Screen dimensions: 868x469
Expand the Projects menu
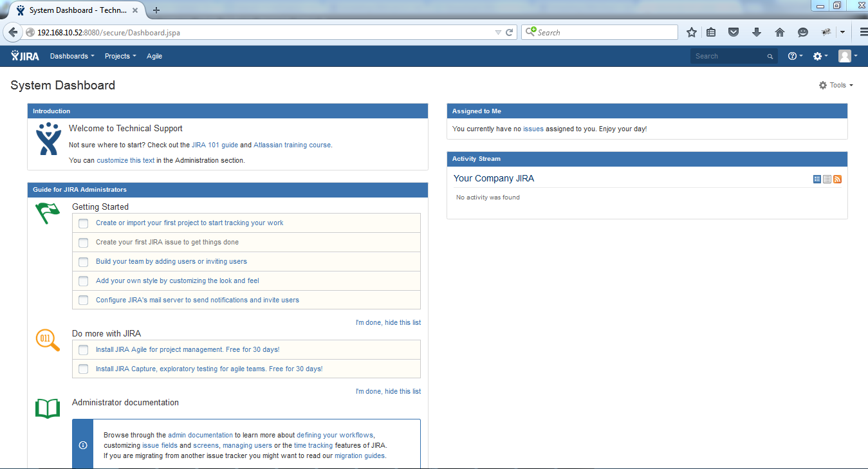[120, 56]
